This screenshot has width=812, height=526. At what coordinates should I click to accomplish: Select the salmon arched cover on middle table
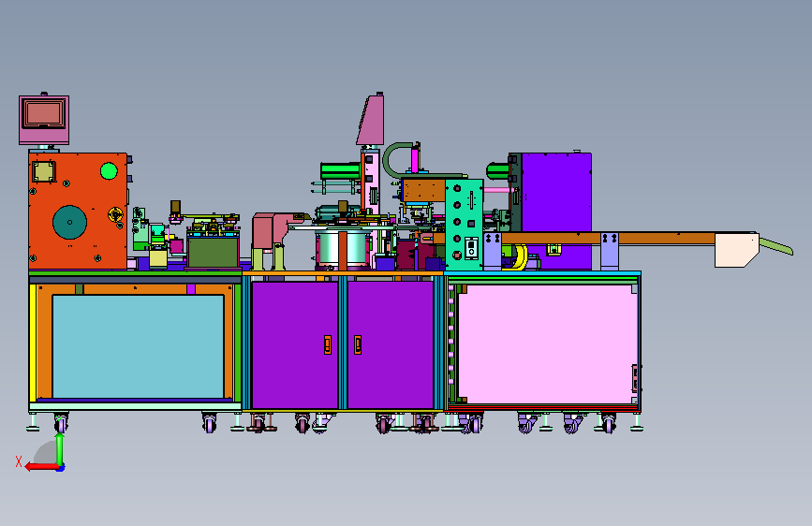click(x=272, y=230)
